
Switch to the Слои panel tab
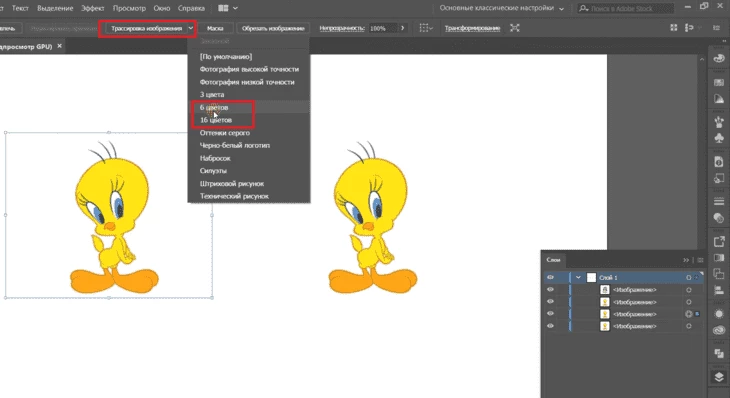(553, 260)
